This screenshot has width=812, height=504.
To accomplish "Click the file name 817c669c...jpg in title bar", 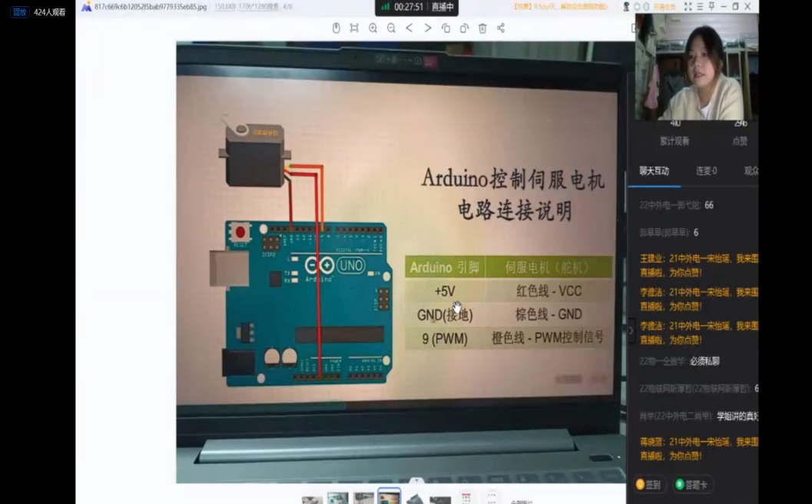I will (150, 7).
